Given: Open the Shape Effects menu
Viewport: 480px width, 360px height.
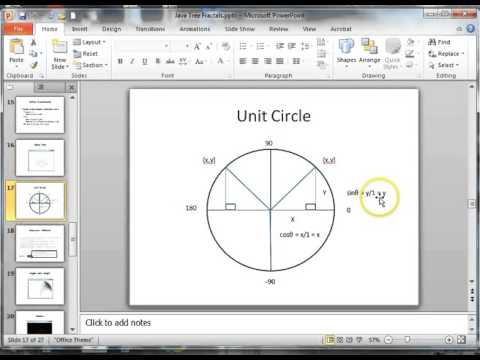Looking at the screenshot, I should click(x=411, y=65).
